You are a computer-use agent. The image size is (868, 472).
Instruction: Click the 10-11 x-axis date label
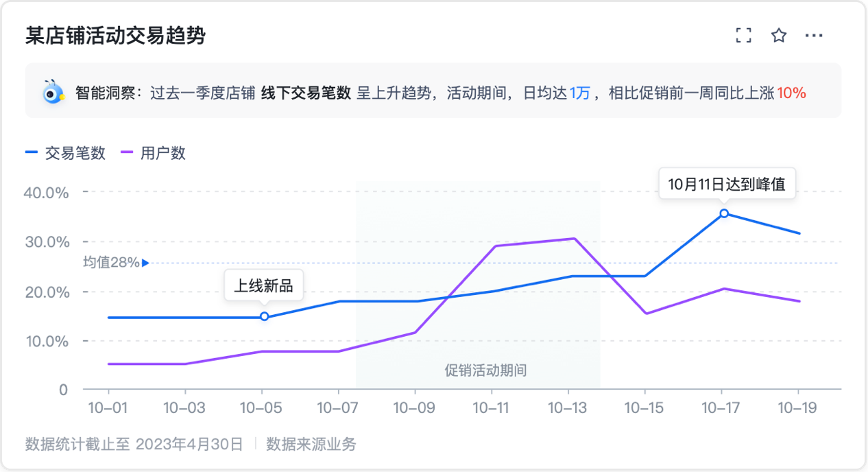(491, 408)
